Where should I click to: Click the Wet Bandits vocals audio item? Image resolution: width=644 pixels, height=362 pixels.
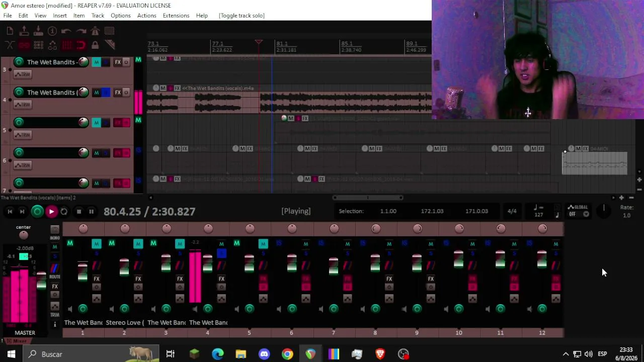(289, 100)
